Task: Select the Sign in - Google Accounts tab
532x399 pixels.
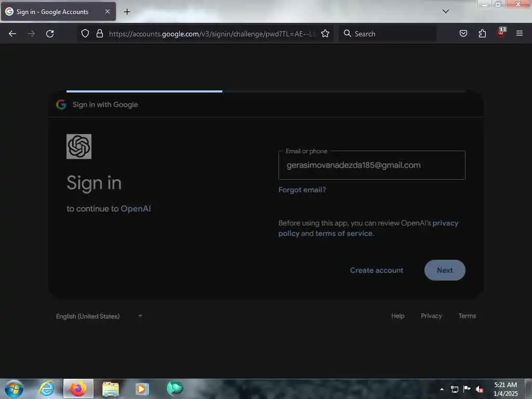Action: [x=58, y=11]
